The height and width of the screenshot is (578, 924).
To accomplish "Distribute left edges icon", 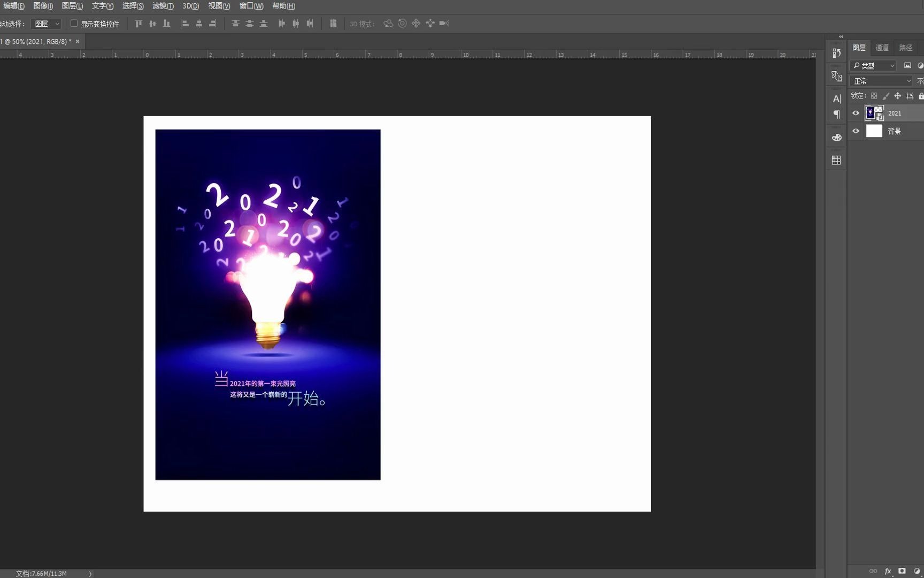I will click(282, 24).
